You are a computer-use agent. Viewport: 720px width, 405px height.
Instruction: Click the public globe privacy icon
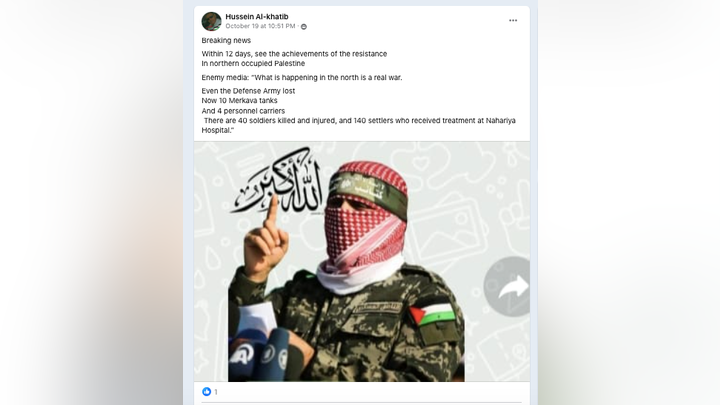click(304, 27)
